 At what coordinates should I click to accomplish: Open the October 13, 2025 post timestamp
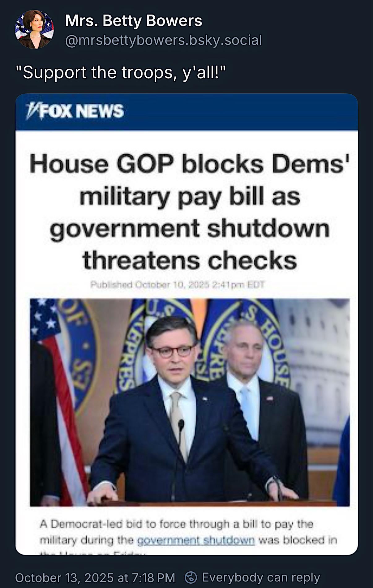[95, 577]
